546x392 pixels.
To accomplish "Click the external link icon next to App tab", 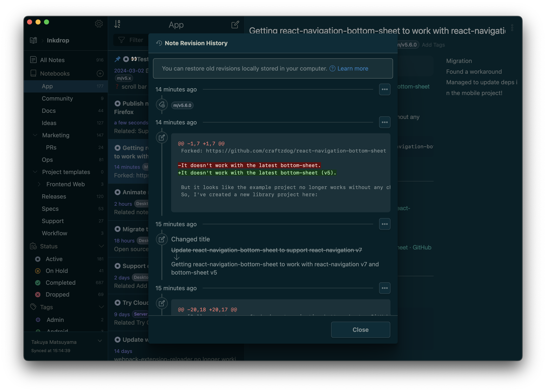I will pyautogui.click(x=235, y=24).
